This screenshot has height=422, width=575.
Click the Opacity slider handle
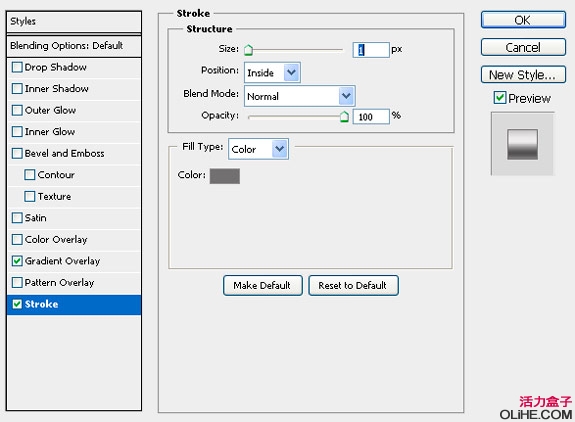point(344,117)
